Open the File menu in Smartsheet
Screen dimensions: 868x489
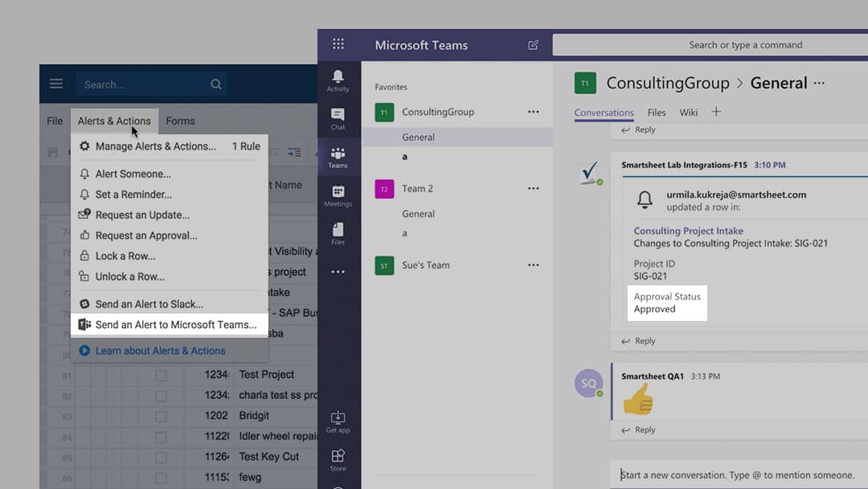tap(55, 121)
